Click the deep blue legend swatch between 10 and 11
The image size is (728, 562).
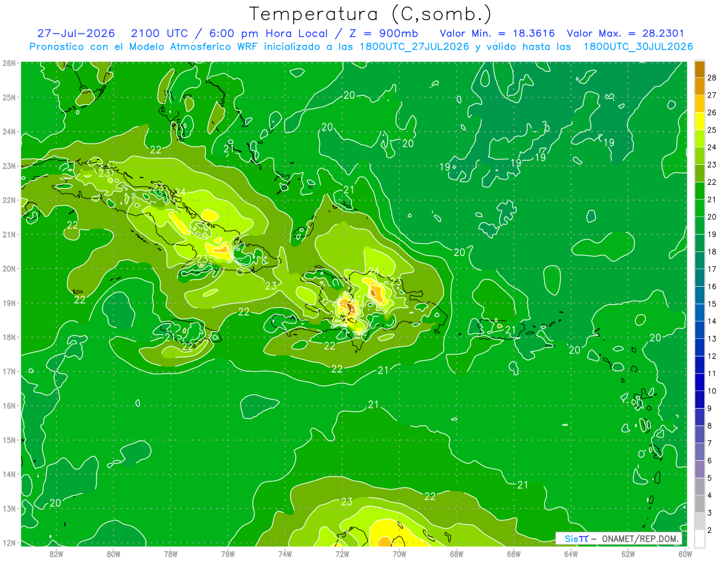click(x=699, y=382)
